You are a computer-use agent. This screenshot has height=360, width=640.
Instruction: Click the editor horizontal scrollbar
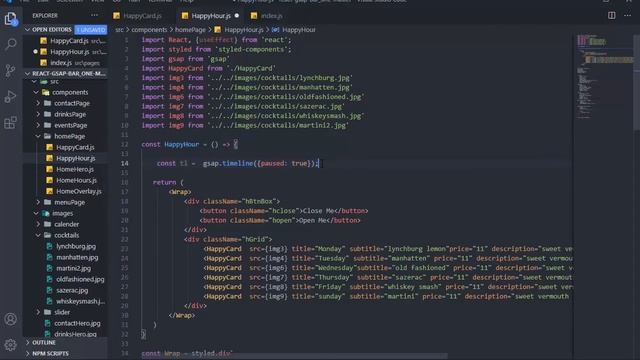pos(294,356)
